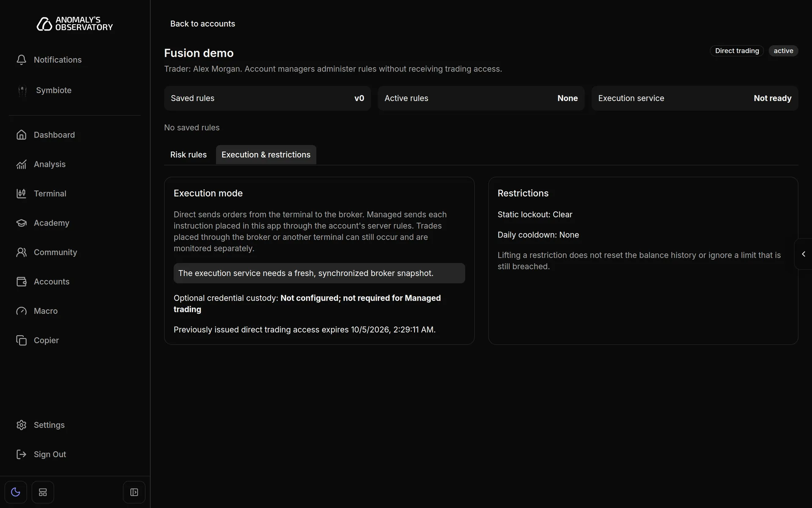812x508 pixels.
Task: Click the Saved rules v0 card
Action: tap(267, 98)
